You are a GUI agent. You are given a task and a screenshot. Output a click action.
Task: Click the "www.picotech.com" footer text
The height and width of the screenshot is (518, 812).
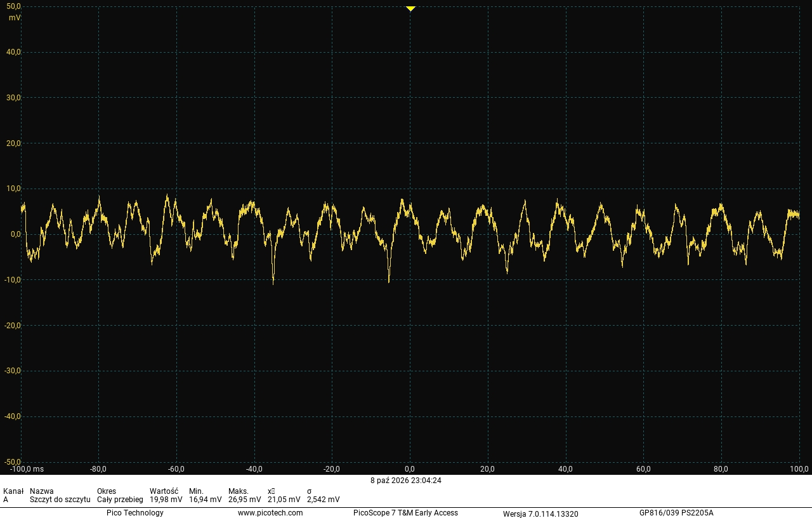(270, 513)
